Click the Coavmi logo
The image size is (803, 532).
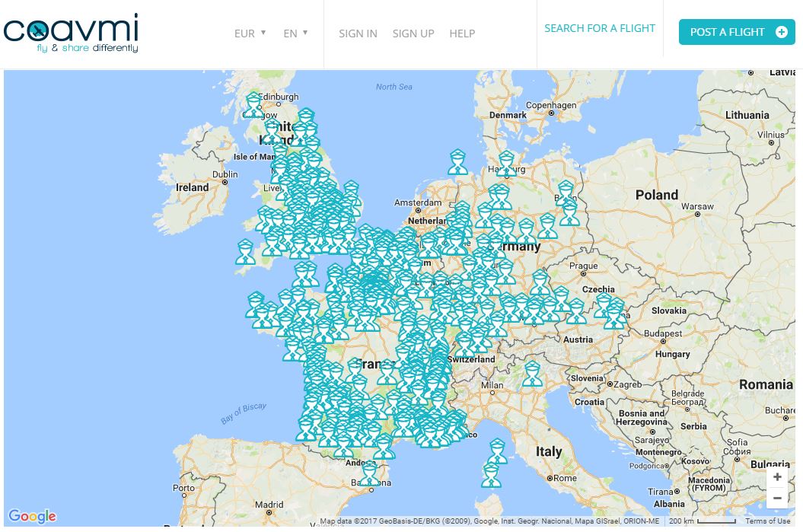coord(71,33)
